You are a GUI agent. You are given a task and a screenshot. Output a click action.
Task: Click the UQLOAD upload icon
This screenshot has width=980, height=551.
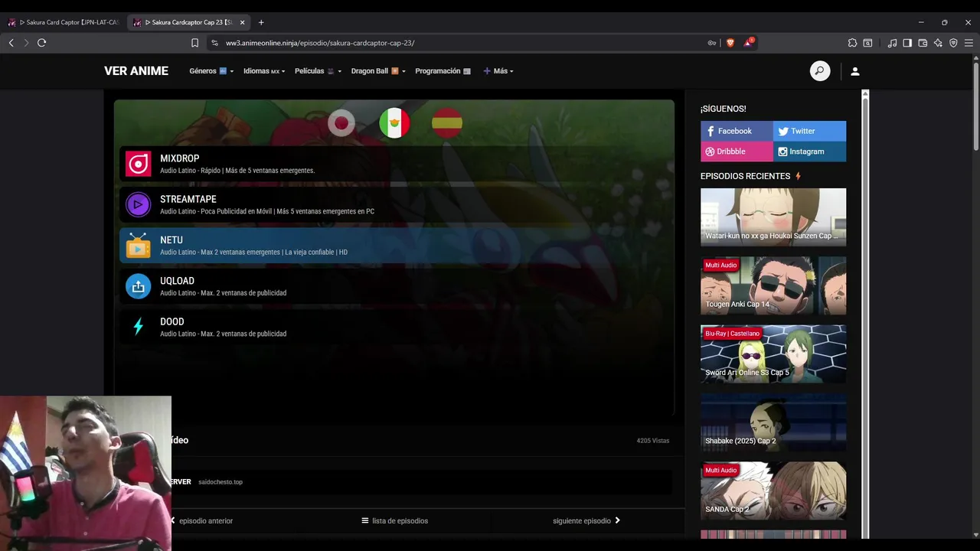pos(139,286)
